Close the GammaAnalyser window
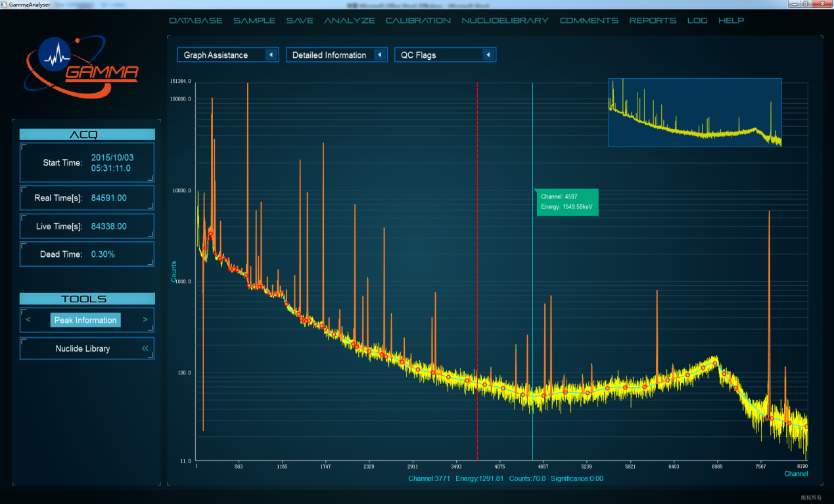Screen dimensions: 834x504 click(822, 4)
